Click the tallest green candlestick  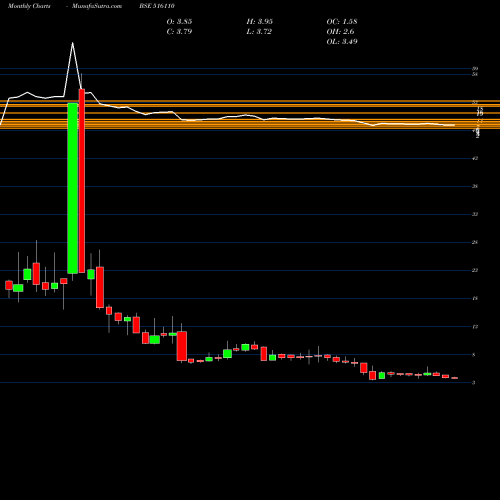(x=73, y=188)
